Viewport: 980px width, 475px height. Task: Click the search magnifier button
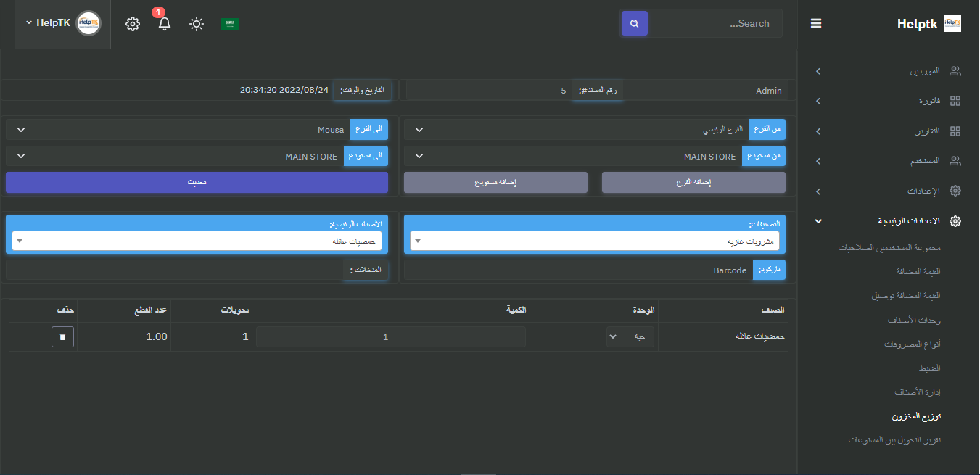pos(634,23)
